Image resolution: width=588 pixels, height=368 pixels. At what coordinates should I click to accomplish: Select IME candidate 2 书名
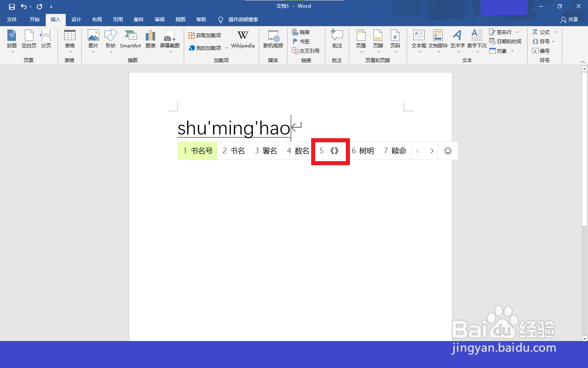pyautogui.click(x=234, y=151)
